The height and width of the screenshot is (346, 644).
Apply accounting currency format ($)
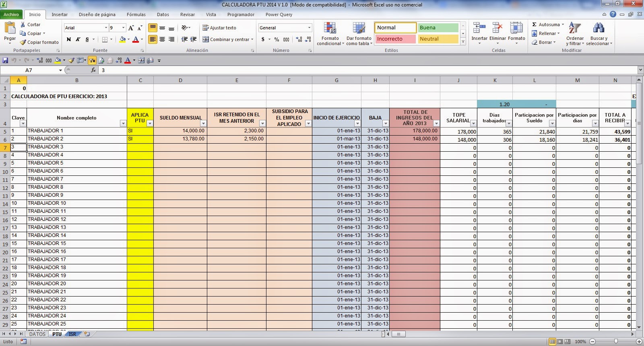[263, 39]
